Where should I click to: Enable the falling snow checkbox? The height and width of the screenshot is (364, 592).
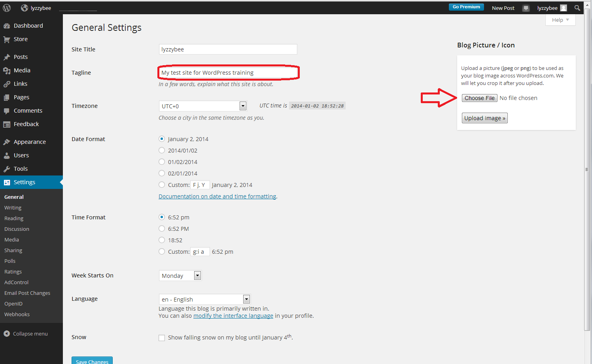(162, 338)
